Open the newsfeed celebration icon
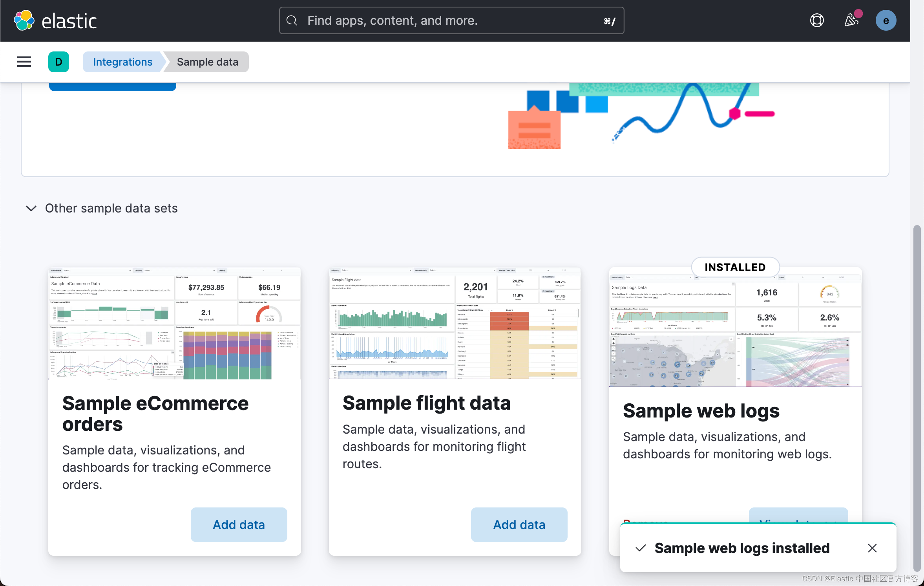The height and width of the screenshot is (586, 924). (852, 20)
